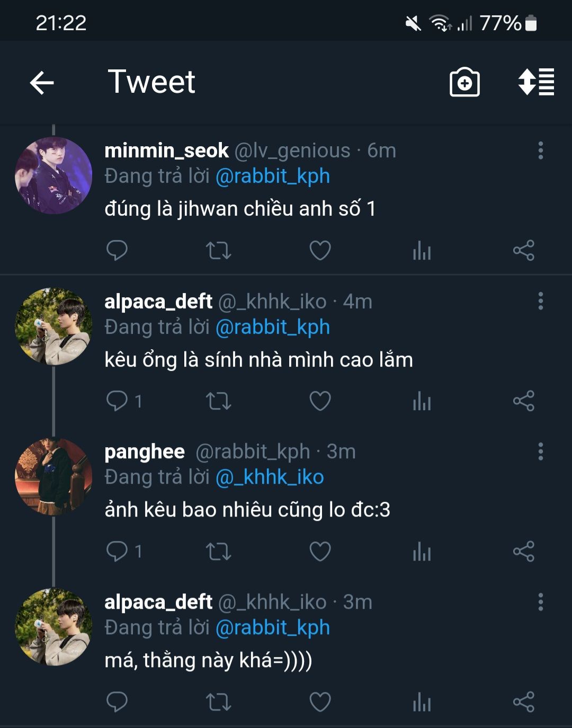Viewport: 572px width, 728px height.
Task: Share alpaca_deft's last tweet
Action: pos(523,702)
